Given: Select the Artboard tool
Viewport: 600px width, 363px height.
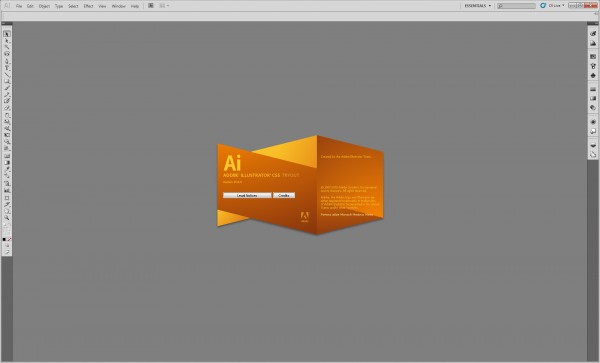Looking at the screenshot, I should click(x=7, y=198).
